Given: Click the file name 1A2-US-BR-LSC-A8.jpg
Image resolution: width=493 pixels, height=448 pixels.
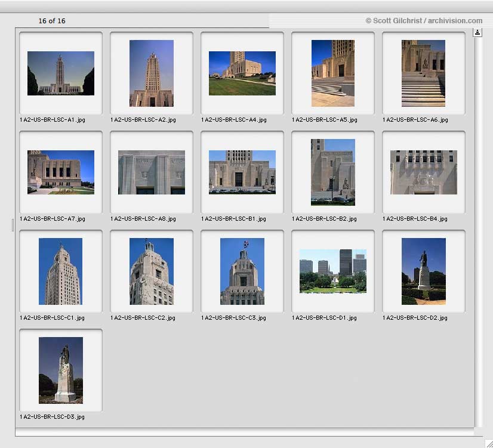Looking at the screenshot, I should tap(143, 219).
